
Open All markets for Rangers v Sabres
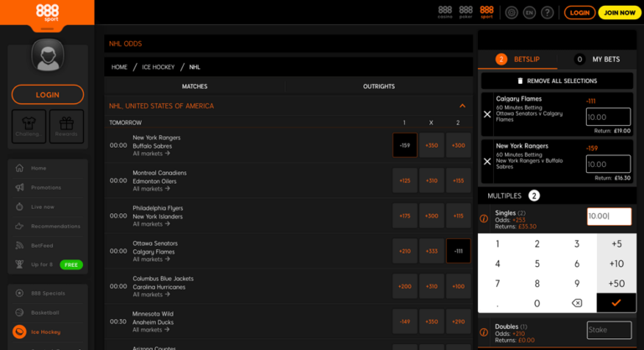[x=151, y=154]
